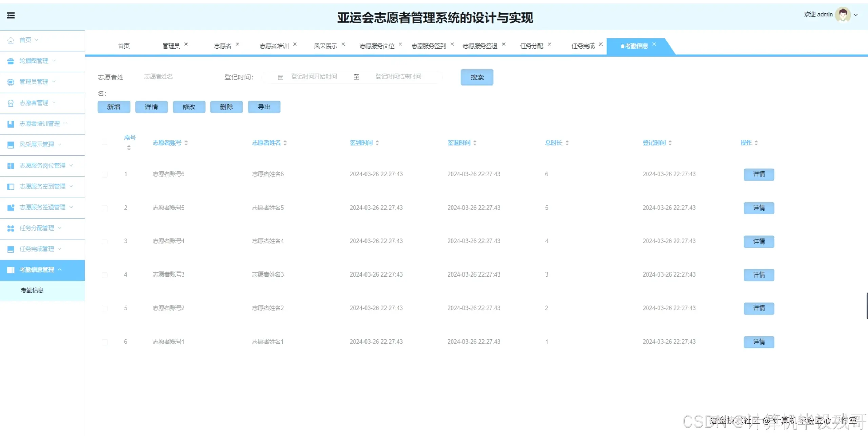Screen dimensions: 868x436
Task: Click the 轮播图管理 carousel icon
Action: coord(11,61)
